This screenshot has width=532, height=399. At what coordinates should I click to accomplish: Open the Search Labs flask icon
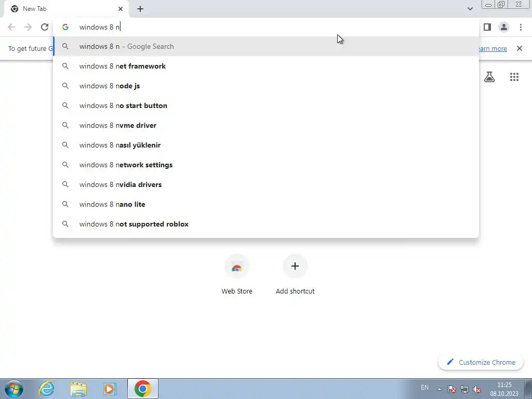(489, 77)
